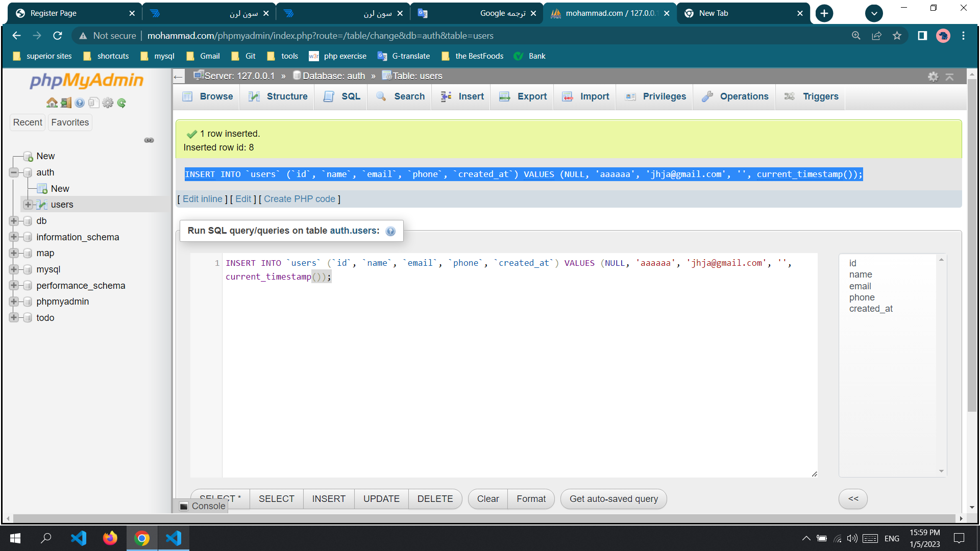Image resolution: width=980 pixels, height=551 pixels.
Task: Expand the performance_schema database node
Action: [x=14, y=286]
